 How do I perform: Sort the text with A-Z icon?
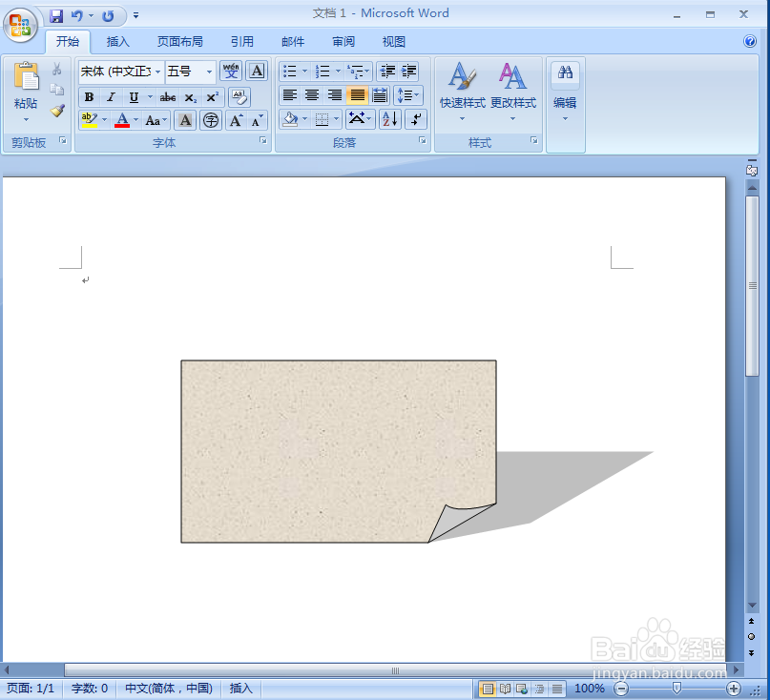[390, 119]
